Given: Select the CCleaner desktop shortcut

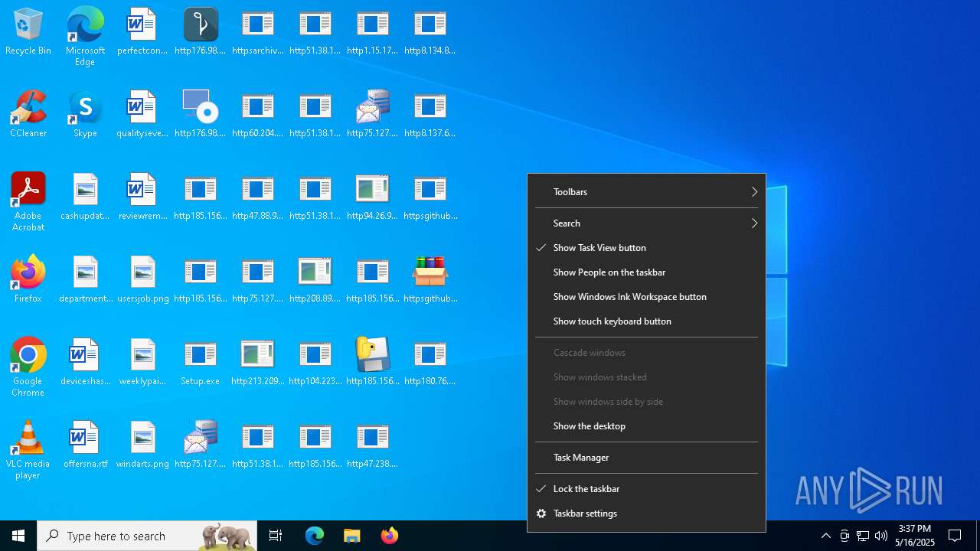Looking at the screenshot, I should 28,115.
